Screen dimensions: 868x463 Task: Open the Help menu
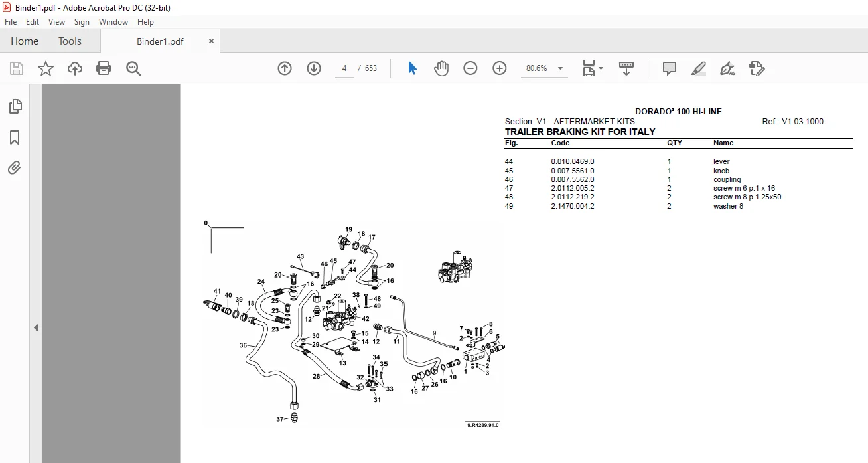click(145, 22)
